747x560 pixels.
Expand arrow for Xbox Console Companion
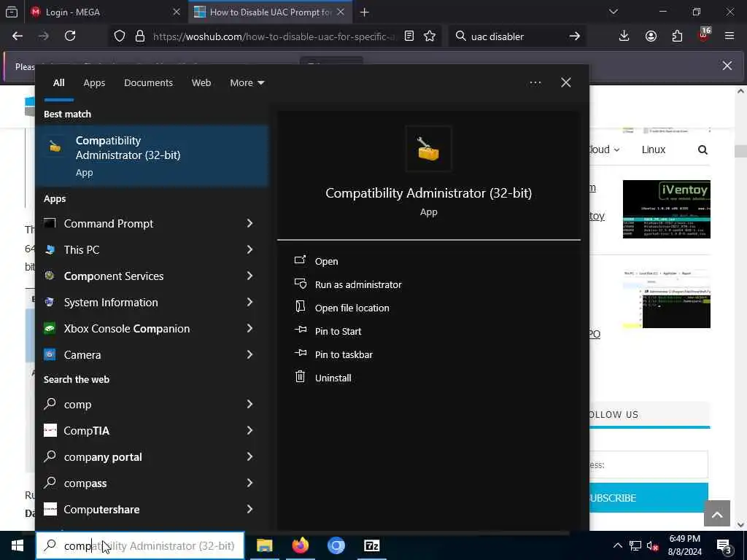(x=249, y=328)
